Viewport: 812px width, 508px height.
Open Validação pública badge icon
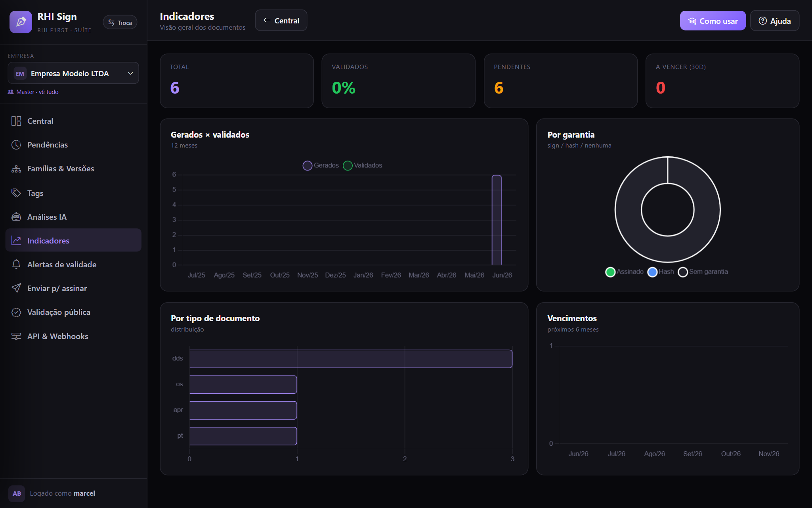coord(16,312)
